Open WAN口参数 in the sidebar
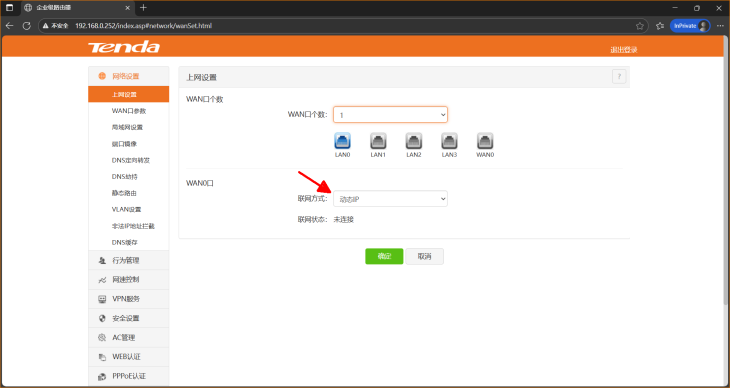This screenshot has width=730, height=388. 128,111
